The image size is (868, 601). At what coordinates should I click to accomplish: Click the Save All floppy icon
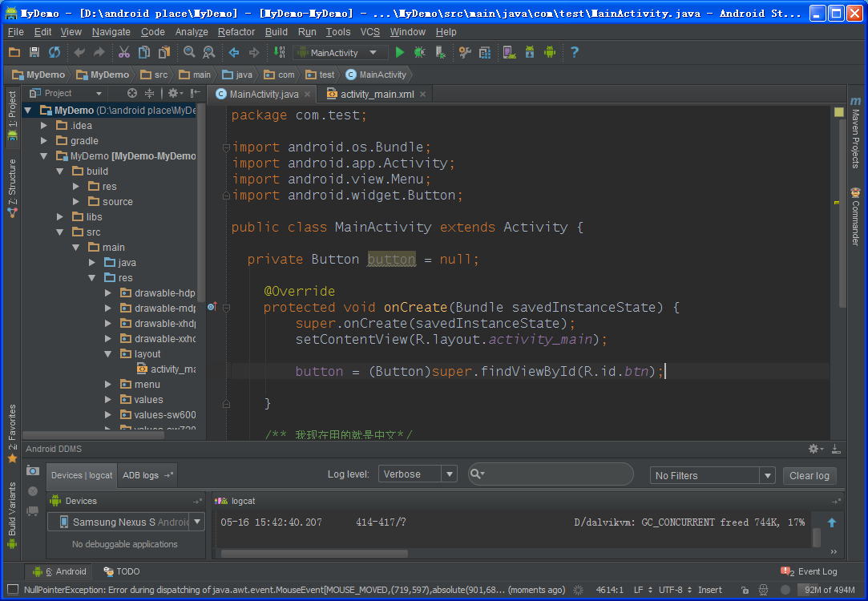tap(34, 53)
